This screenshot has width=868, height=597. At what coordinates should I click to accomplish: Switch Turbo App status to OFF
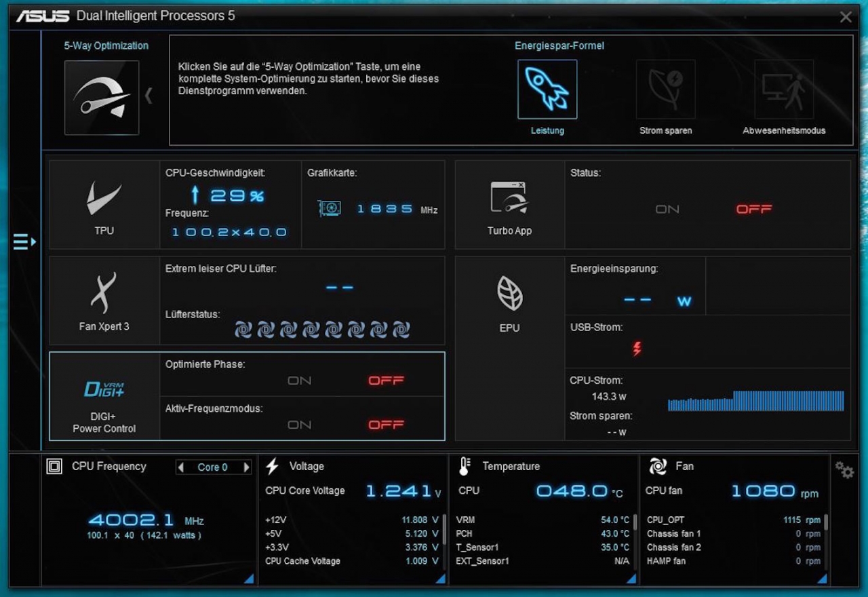click(x=754, y=209)
